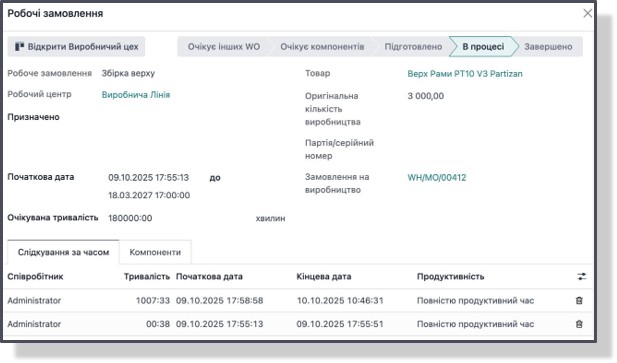
Task: Close the Робочі замовлення dialog
Action: click(587, 13)
